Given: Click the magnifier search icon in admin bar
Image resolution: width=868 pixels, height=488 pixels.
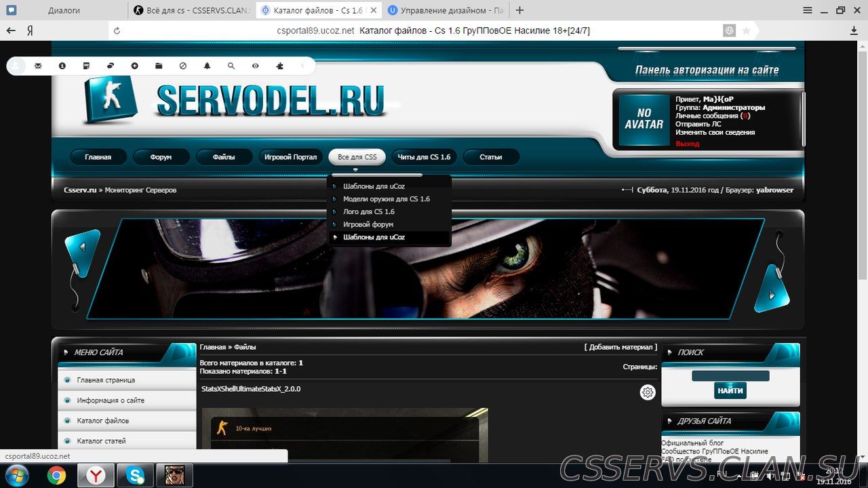Looking at the screenshot, I should point(231,66).
